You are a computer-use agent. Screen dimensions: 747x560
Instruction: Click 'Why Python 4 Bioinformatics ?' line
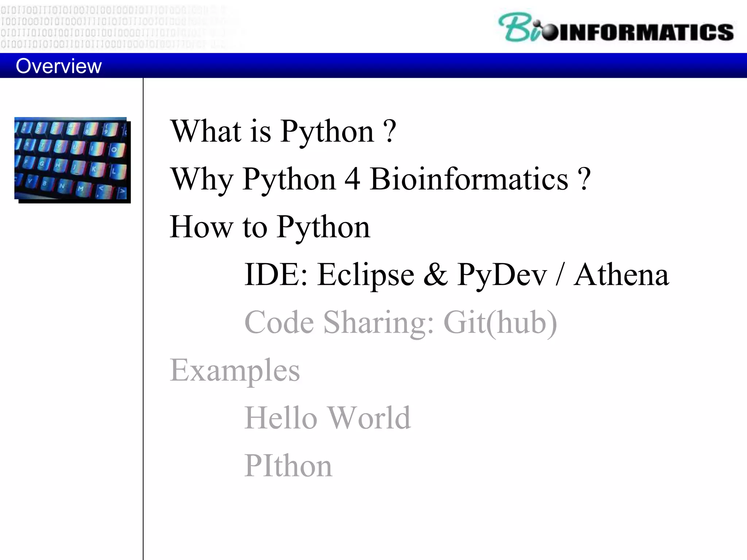pos(380,180)
